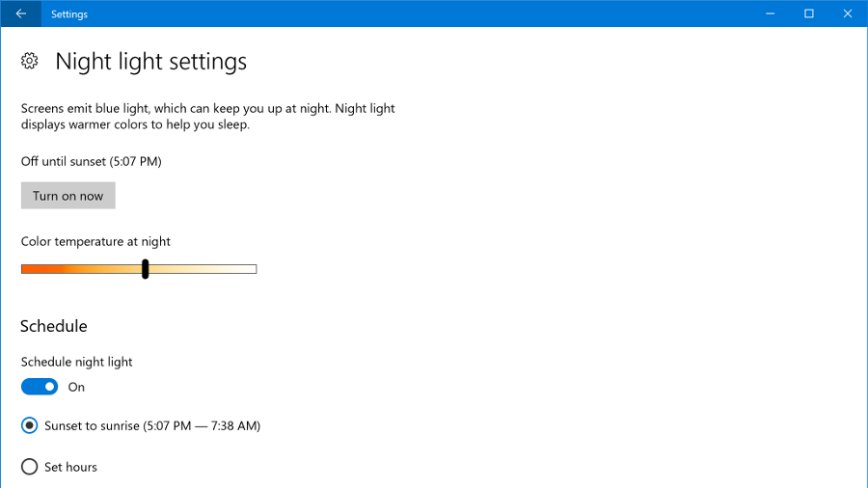The height and width of the screenshot is (488, 868).
Task: Toggle the Schedule night light switch
Action: pyautogui.click(x=40, y=387)
